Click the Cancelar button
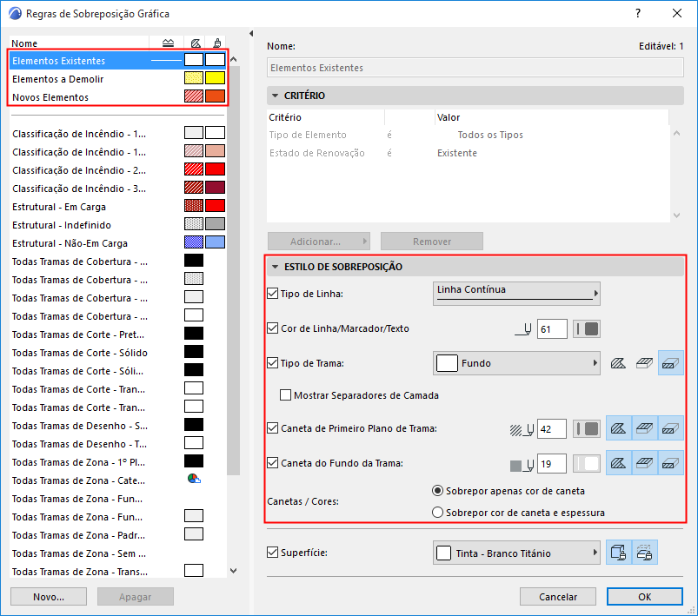Viewport: 698px width, 616px height. point(558,596)
